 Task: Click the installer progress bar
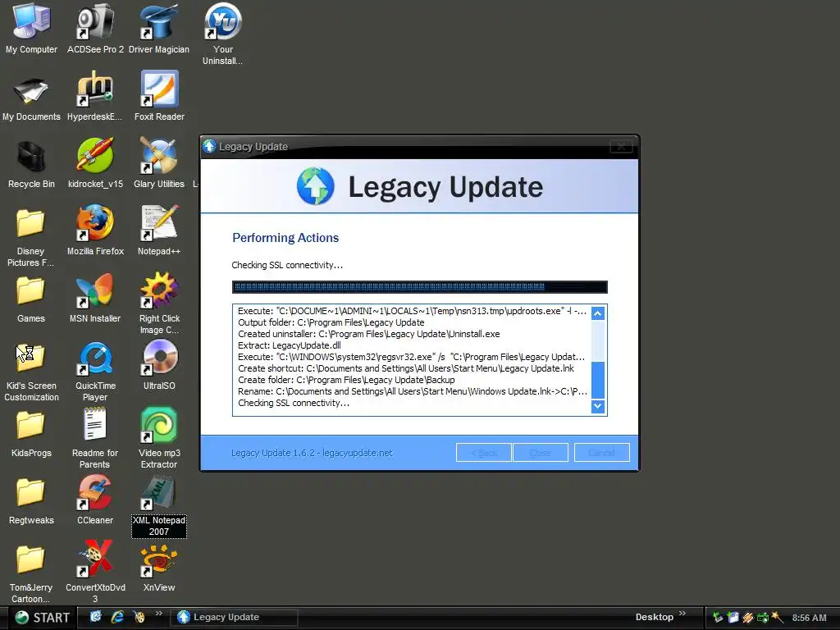coord(419,287)
